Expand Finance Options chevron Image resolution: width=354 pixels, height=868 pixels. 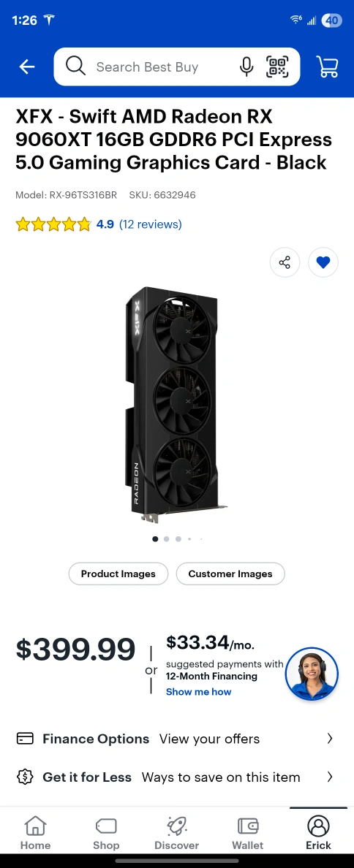point(330,739)
